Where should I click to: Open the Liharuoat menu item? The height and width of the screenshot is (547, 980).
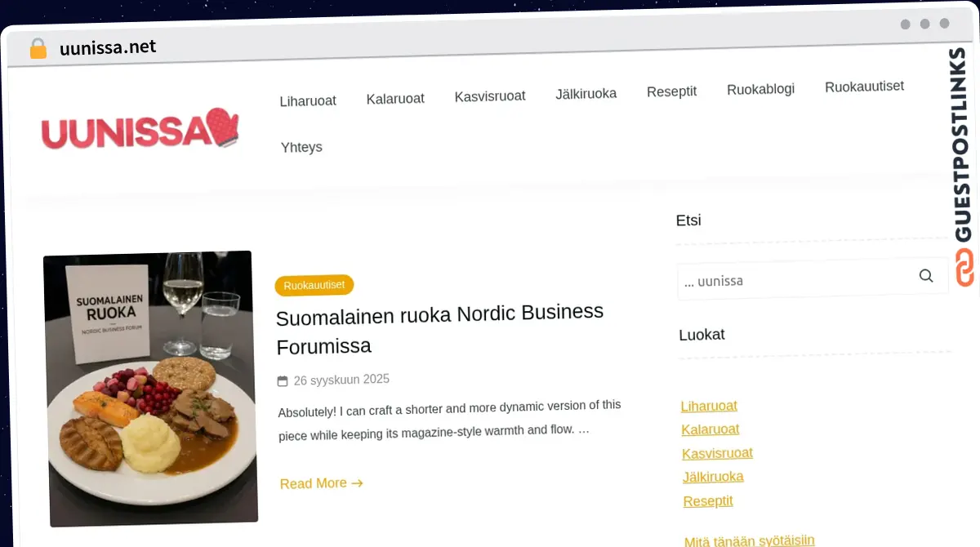click(308, 101)
